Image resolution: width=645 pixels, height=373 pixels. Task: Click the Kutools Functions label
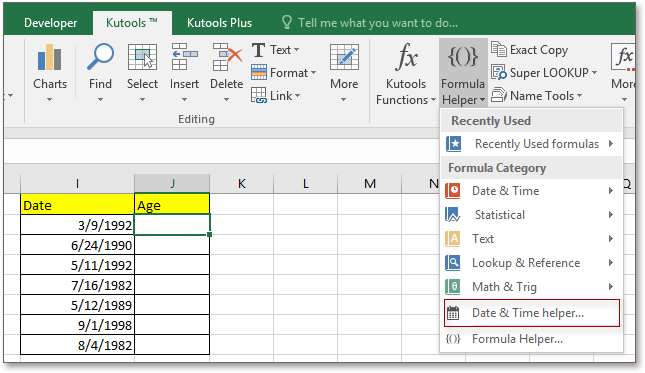point(405,92)
